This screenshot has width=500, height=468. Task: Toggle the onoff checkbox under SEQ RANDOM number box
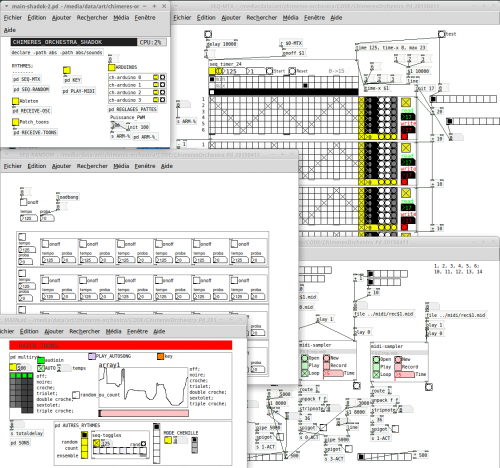click(23, 202)
